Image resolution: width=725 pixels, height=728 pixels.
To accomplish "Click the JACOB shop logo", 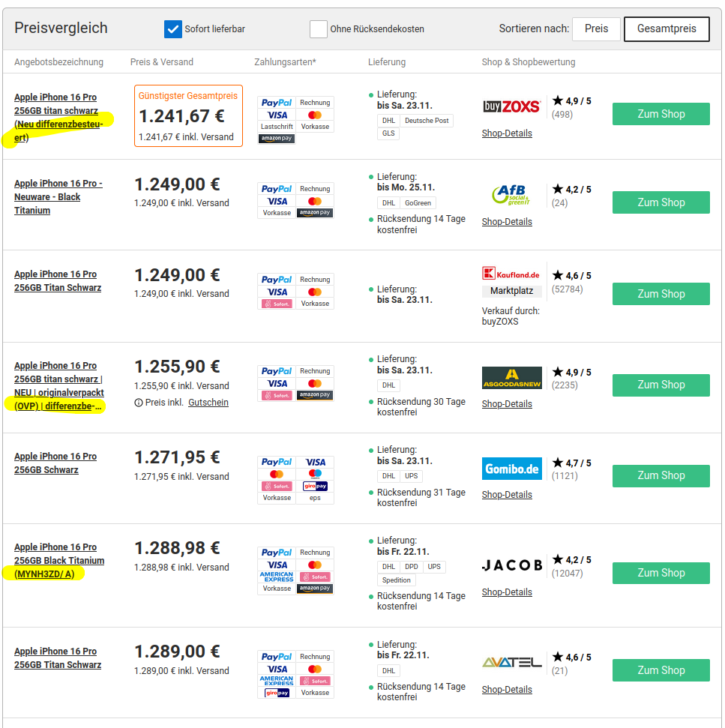I will coord(511,565).
